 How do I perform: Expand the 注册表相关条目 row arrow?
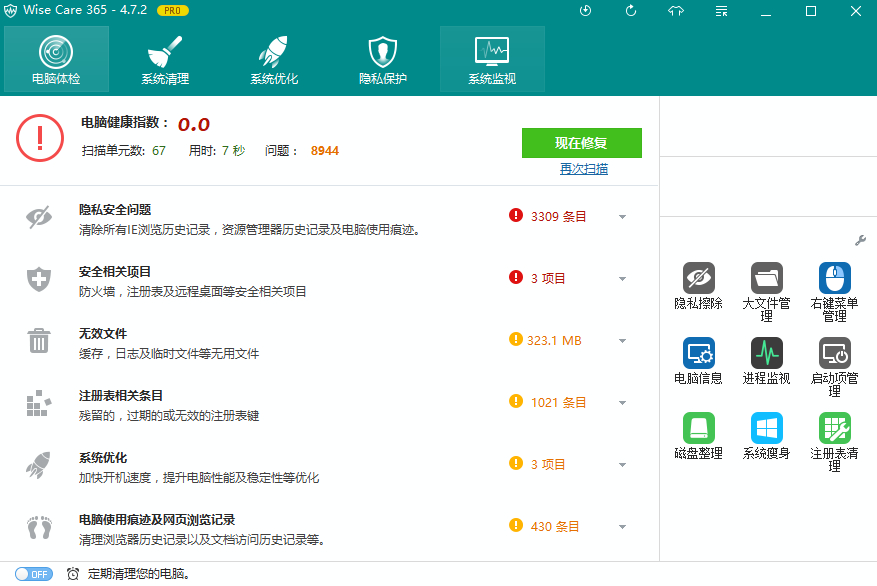point(622,403)
